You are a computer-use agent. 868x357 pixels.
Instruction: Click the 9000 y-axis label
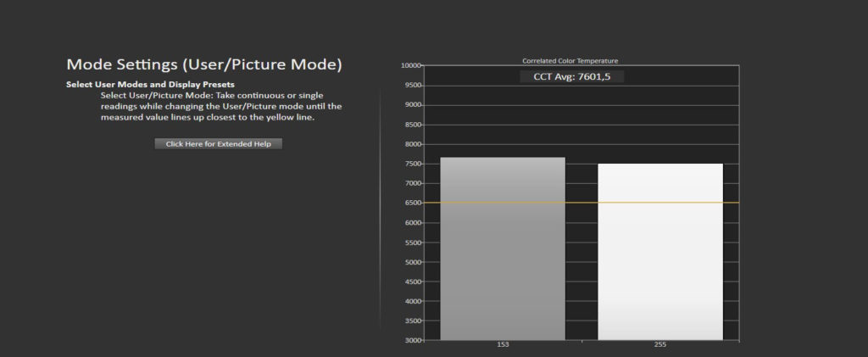(x=413, y=105)
